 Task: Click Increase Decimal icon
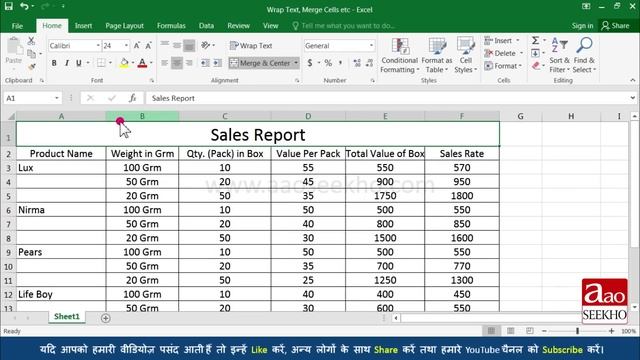tap(357, 63)
